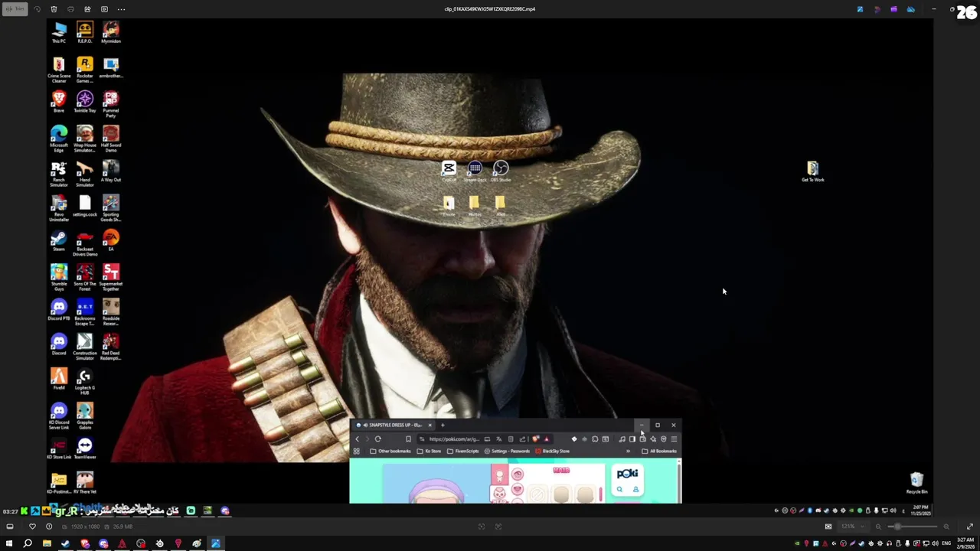Open the Recycle Bin desktop icon
This screenshot has height=551, width=980.
coord(916,484)
